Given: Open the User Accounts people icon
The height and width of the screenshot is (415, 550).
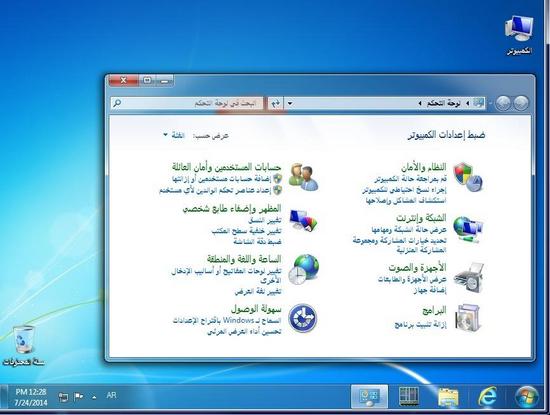Looking at the screenshot, I should coord(303,177).
